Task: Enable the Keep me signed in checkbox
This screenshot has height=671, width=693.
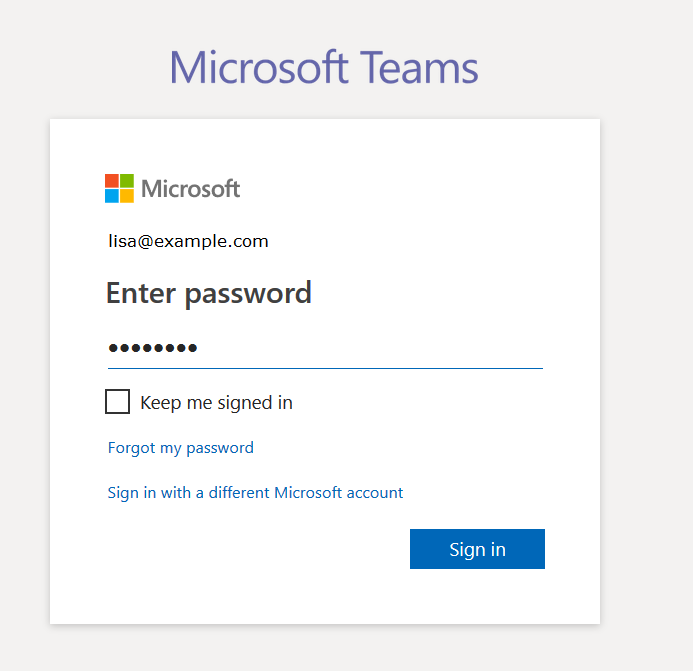Action: coord(117,401)
